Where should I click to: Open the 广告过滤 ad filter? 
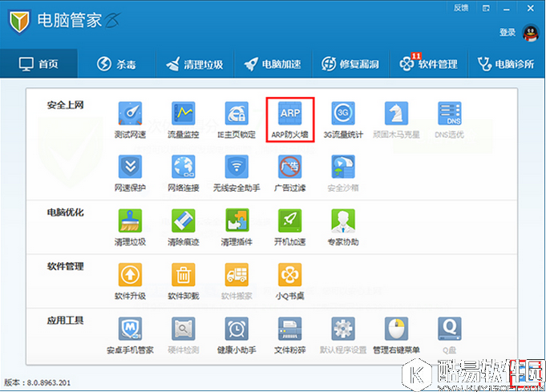[289, 173]
